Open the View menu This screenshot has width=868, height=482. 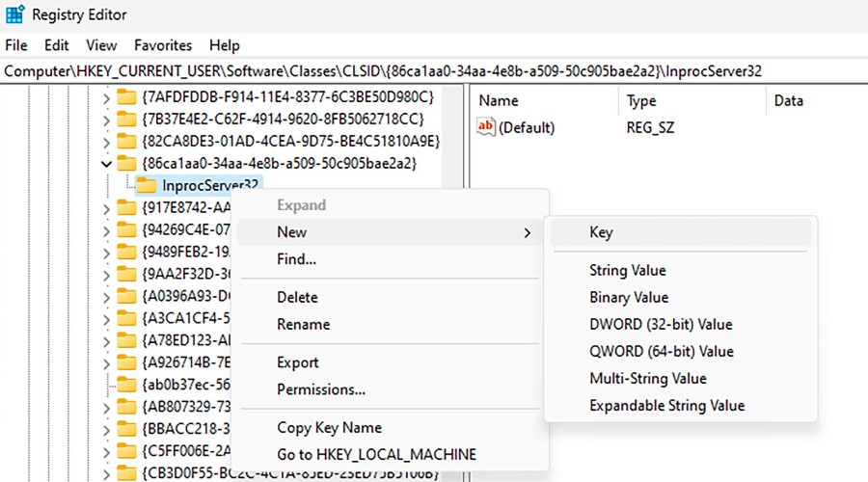pyautogui.click(x=101, y=45)
